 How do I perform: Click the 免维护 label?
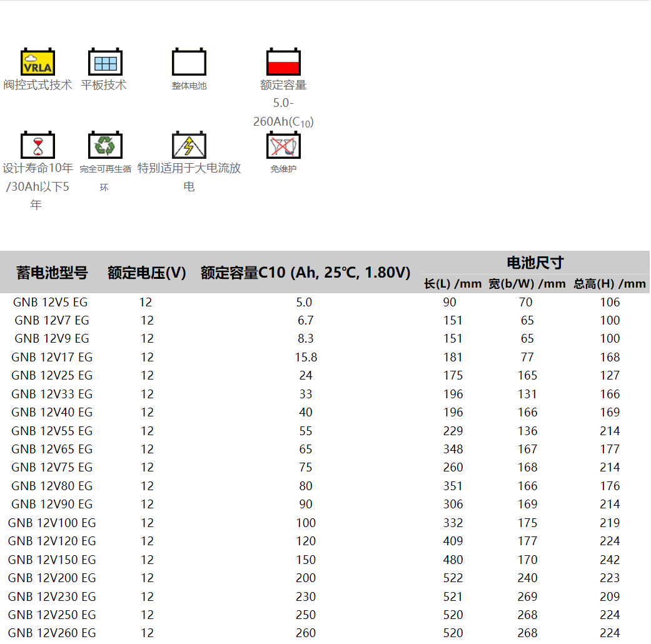click(x=283, y=169)
